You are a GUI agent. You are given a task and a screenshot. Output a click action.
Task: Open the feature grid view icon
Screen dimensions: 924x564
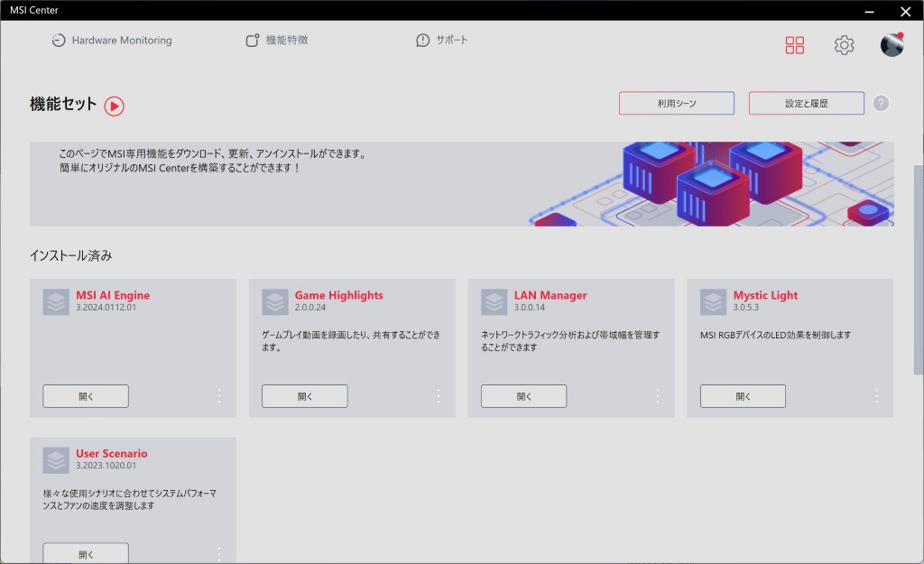point(794,45)
